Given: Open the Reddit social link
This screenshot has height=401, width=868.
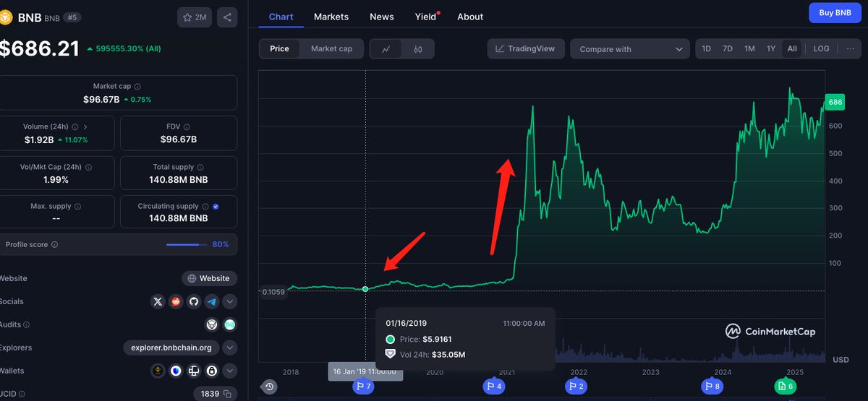Looking at the screenshot, I should [x=176, y=301].
